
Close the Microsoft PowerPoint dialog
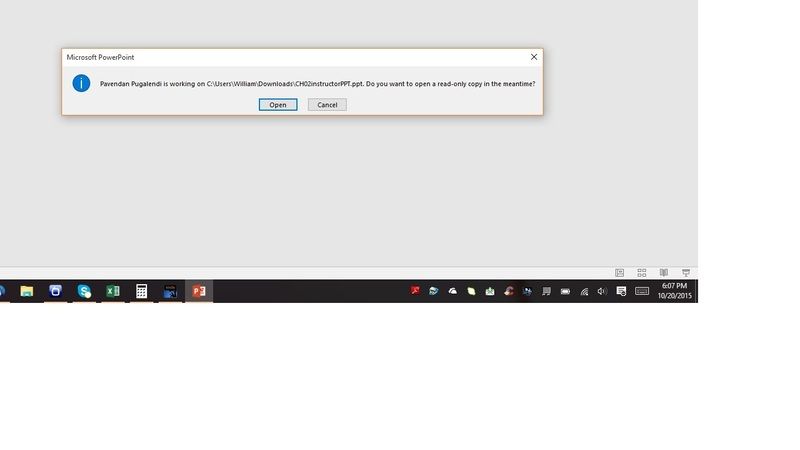click(534, 57)
